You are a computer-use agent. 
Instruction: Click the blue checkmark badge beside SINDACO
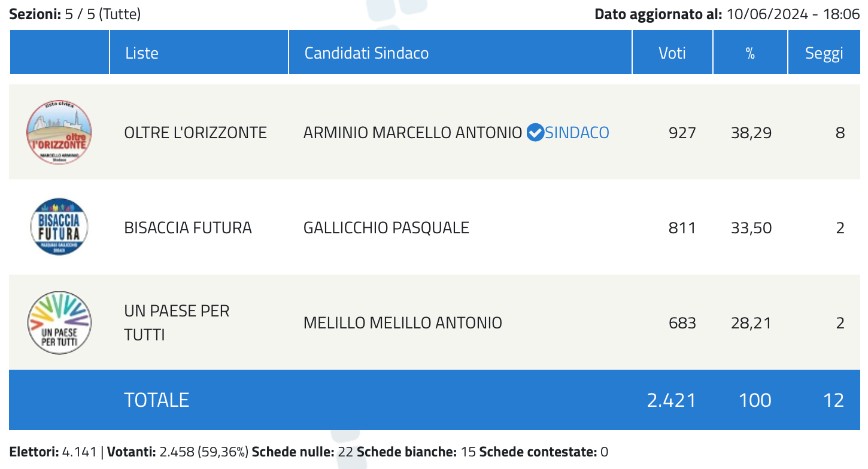[x=535, y=132]
